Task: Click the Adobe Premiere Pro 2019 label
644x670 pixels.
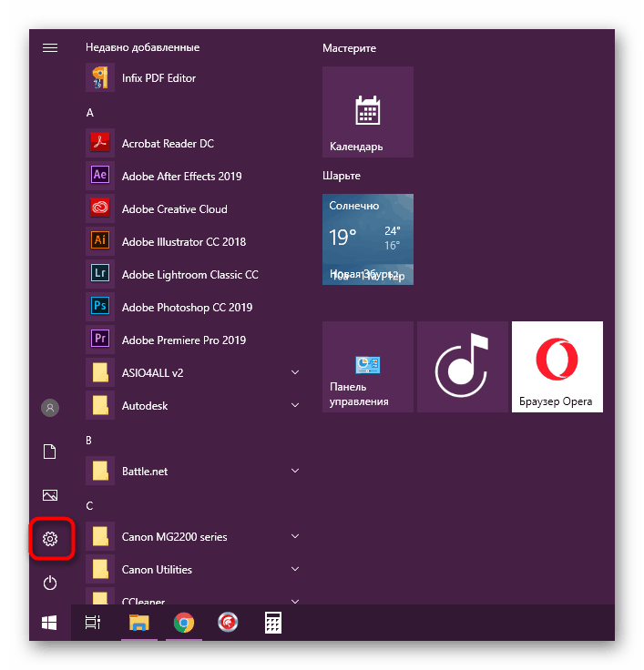Action: 184,340
